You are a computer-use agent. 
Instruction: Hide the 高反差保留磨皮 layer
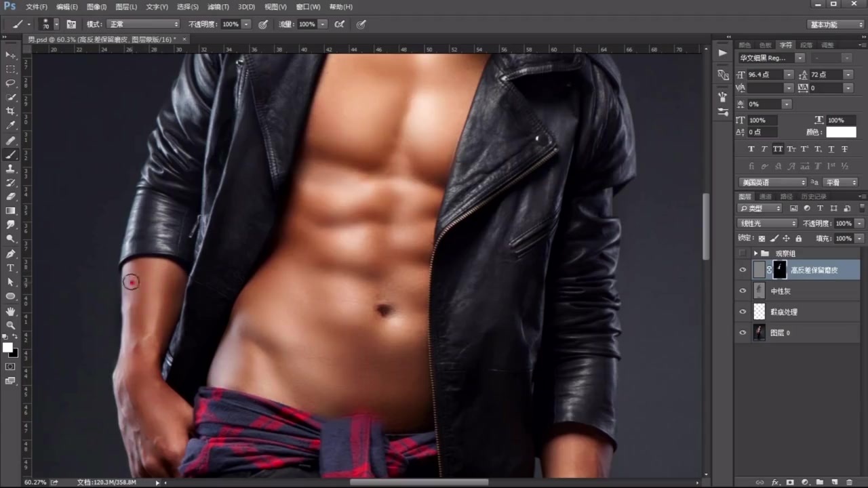(743, 270)
